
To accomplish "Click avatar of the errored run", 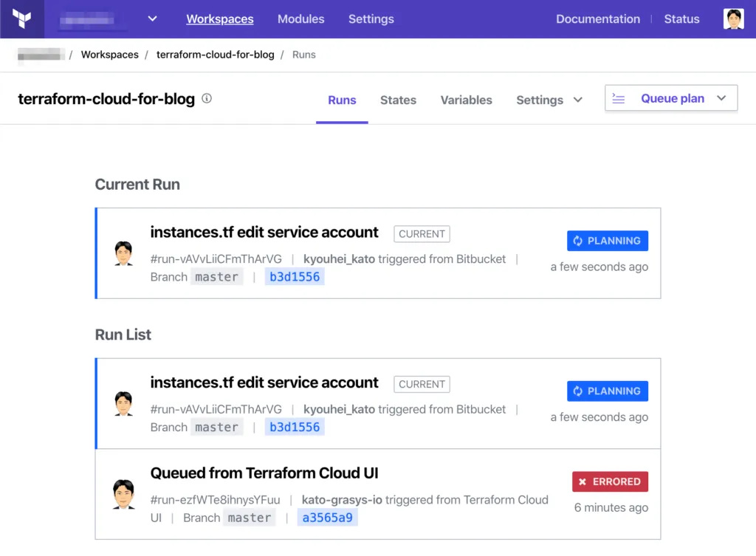I will [123, 494].
